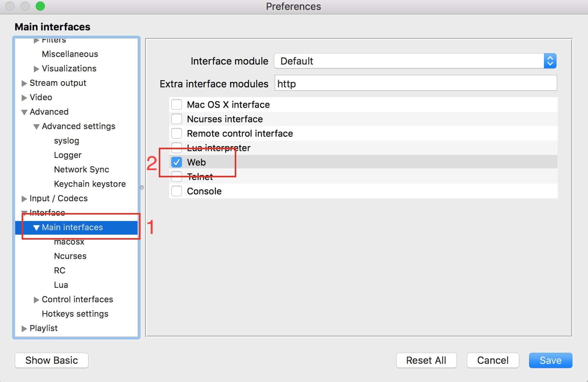The image size is (588, 382).
Task: Enable the Mac OS X interface checkbox
Action: (x=177, y=104)
